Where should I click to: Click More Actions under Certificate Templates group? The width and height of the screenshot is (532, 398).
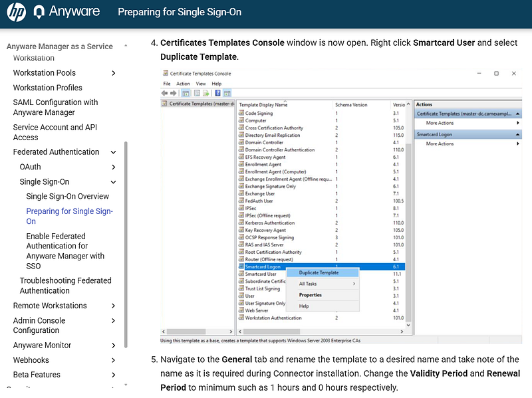pyautogui.click(x=440, y=123)
